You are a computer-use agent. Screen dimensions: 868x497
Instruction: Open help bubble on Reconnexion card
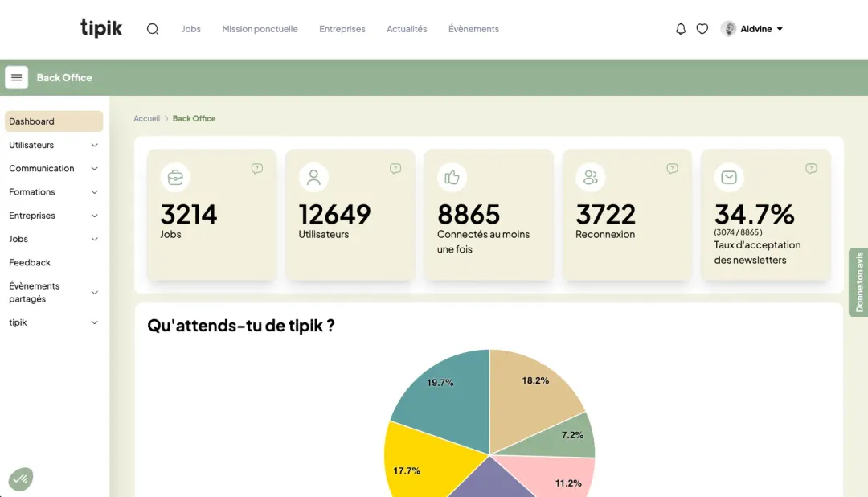point(672,168)
